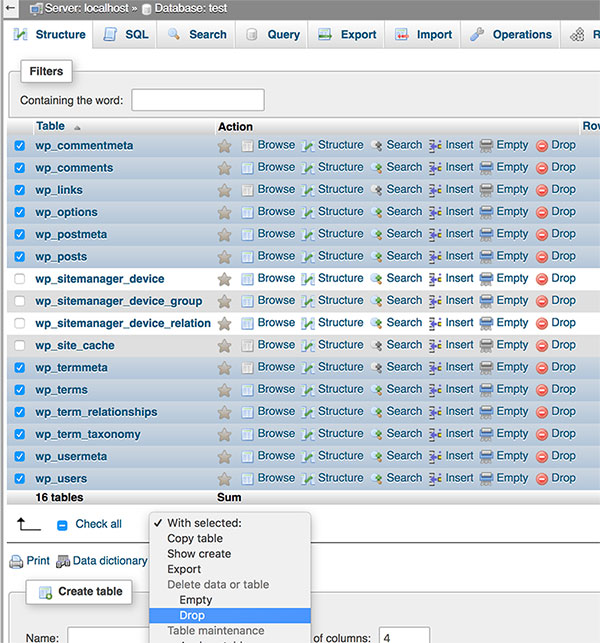Click the Containing the word filter field
The image size is (600, 643).
198,100
